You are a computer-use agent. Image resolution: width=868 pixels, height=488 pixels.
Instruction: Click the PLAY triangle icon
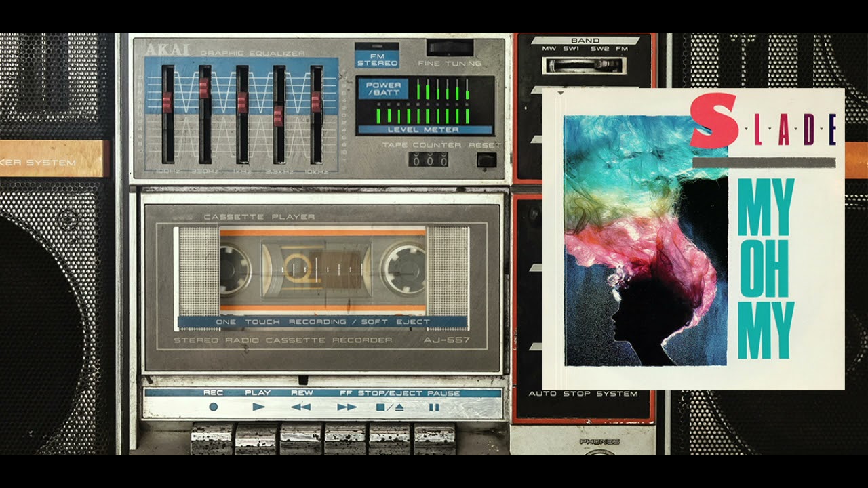(258, 407)
